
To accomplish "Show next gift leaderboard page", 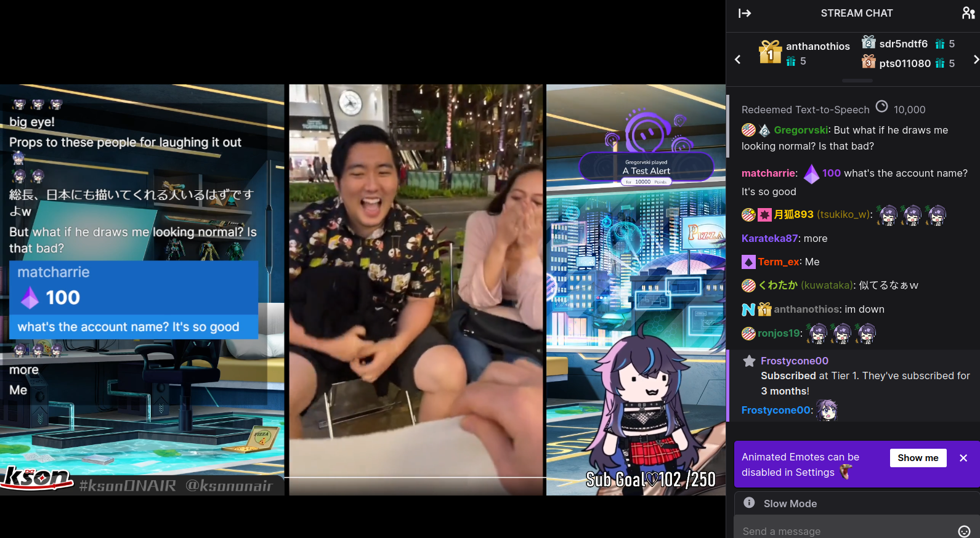I will (x=976, y=60).
